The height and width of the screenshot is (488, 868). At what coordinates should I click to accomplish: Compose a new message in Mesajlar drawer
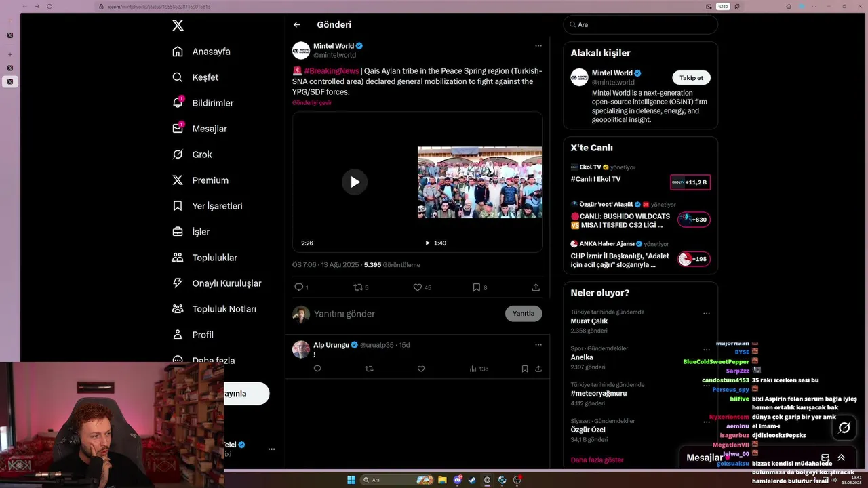tap(825, 457)
